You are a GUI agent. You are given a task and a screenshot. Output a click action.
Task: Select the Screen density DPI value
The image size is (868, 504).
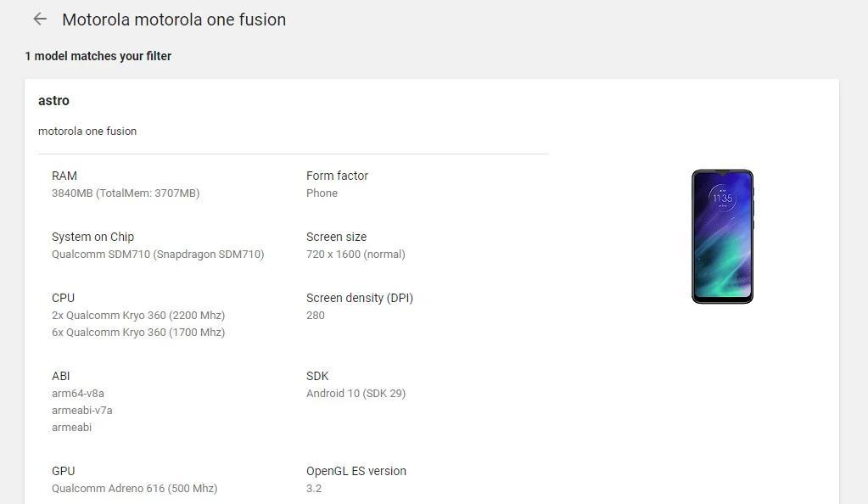[315, 315]
